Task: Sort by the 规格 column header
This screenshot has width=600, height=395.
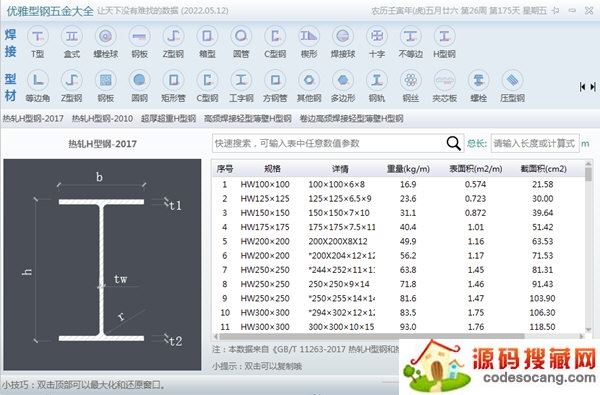Action: point(272,169)
